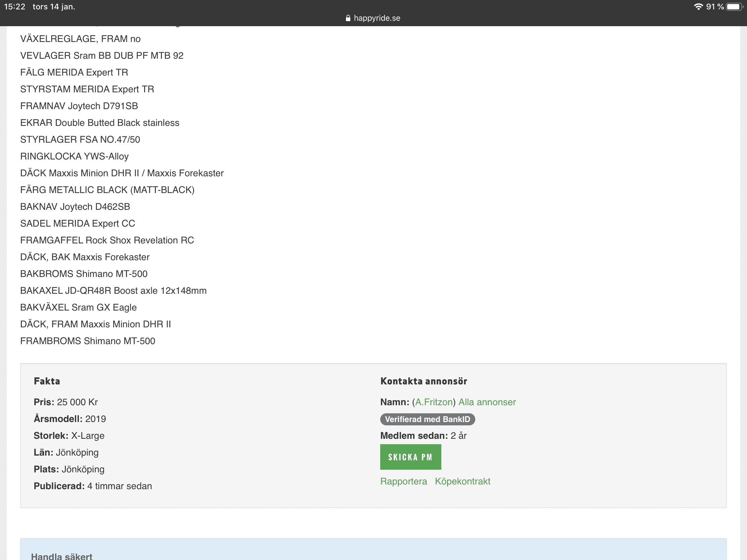
Task: Open A.Fritzon seller profile link
Action: (434, 402)
